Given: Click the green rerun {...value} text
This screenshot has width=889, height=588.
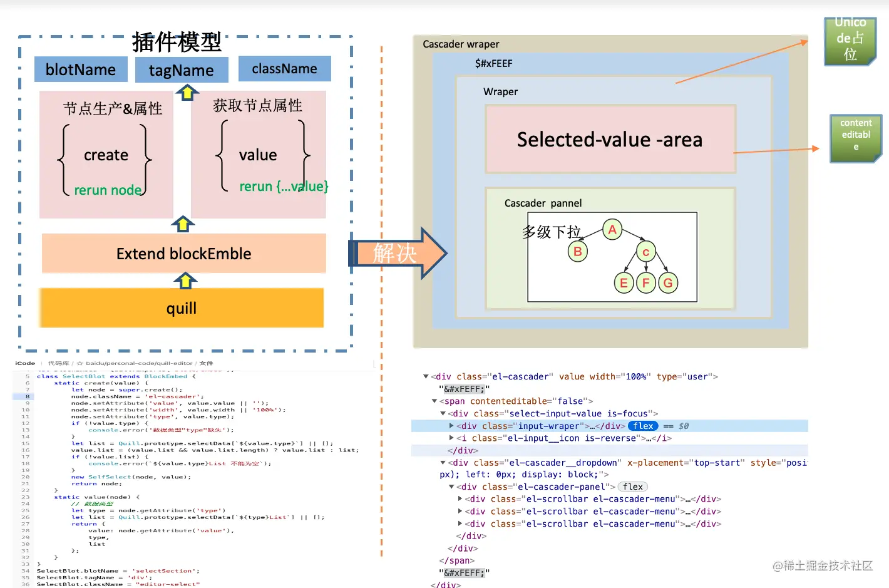Looking at the screenshot, I should (284, 187).
